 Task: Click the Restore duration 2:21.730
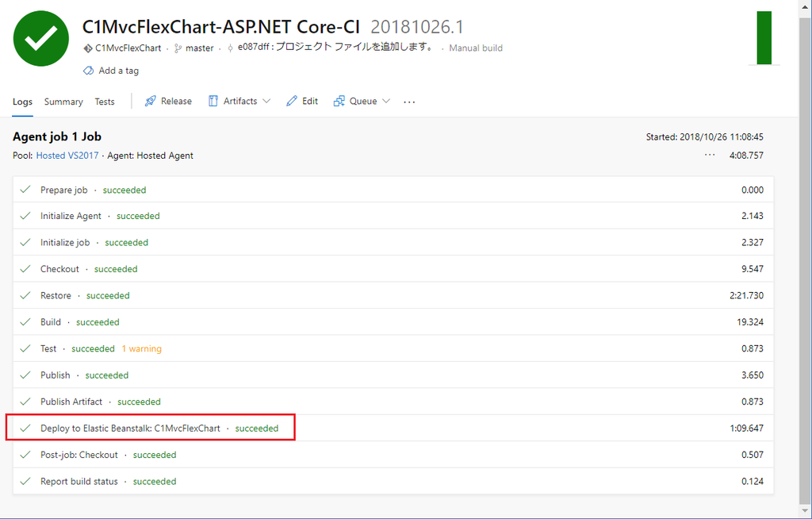[746, 295]
